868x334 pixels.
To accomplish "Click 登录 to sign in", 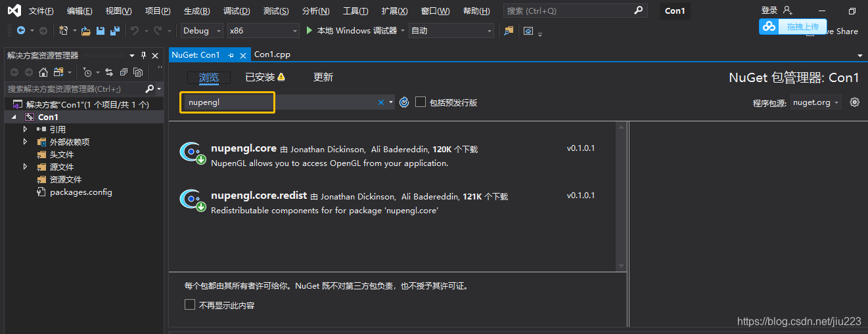I will pyautogui.click(x=769, y=10).
